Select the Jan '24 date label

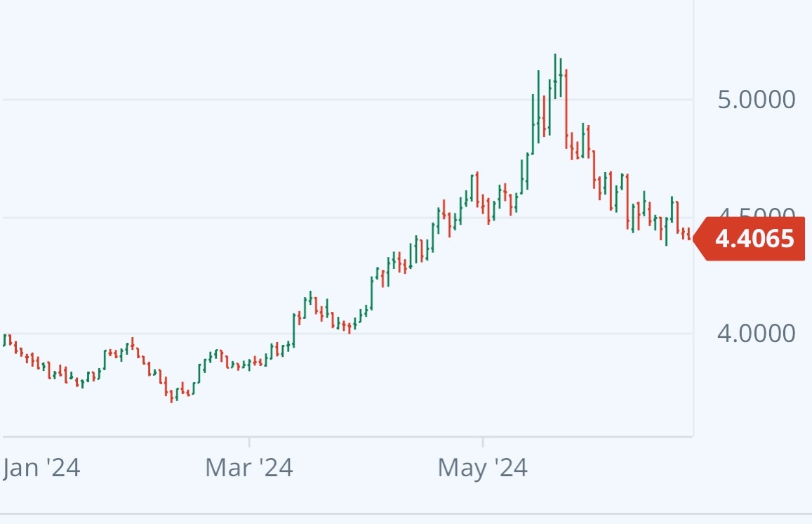[41, 468]
